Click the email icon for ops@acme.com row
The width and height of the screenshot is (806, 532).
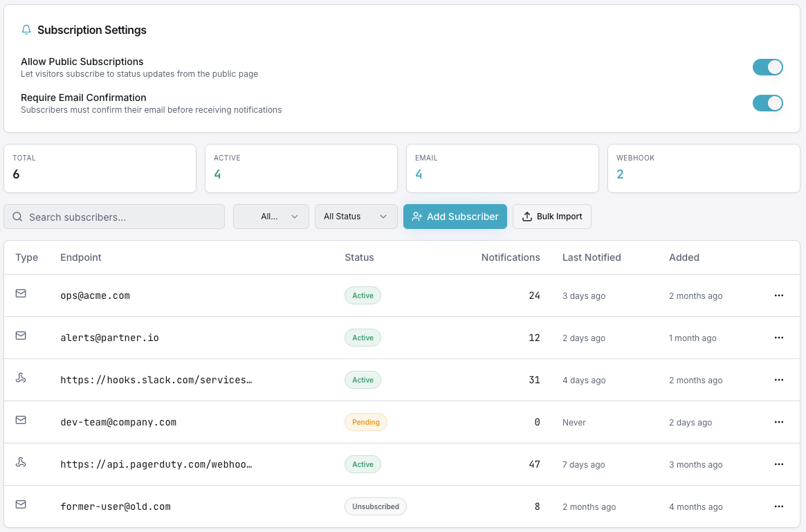pos(21,293)
